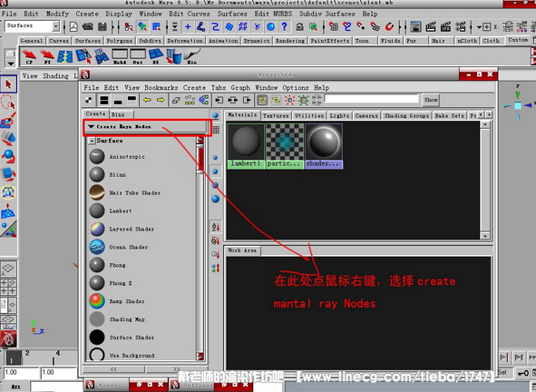The height and width of the screenshot is (392, 536).
Task: Create a Phong E material
Action: [x=111, y=283]
